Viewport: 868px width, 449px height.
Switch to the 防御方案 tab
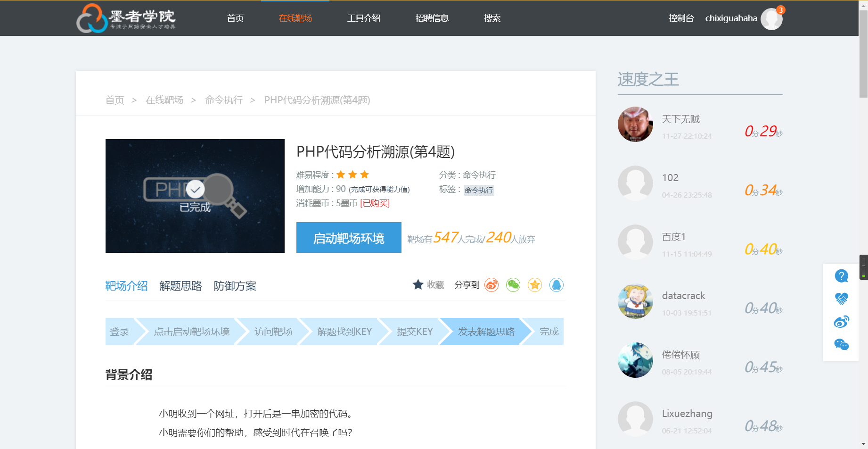pos(235,286)
